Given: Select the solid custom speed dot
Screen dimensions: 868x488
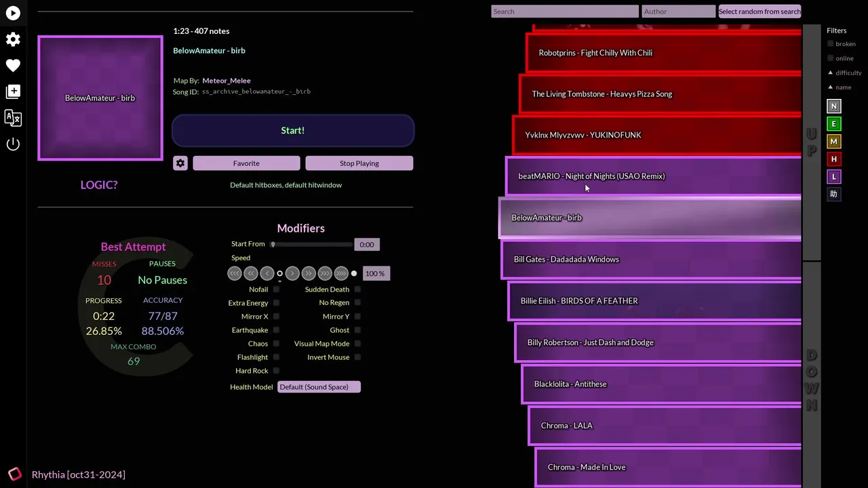Looking at the screenshot, I should [354, 273].
